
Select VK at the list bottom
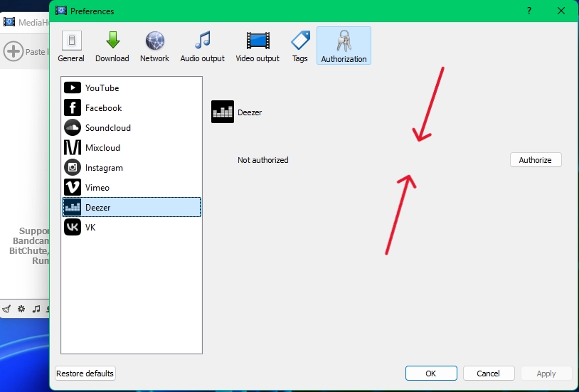click(x=90, y=228)
